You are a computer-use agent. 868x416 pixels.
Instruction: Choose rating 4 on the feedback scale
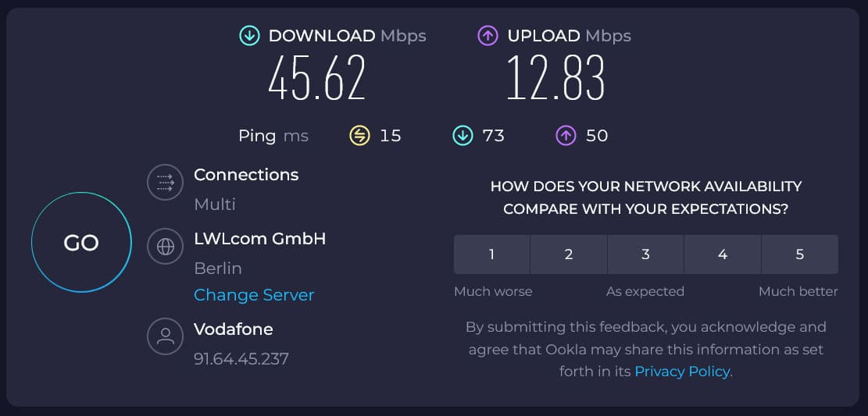723,254
